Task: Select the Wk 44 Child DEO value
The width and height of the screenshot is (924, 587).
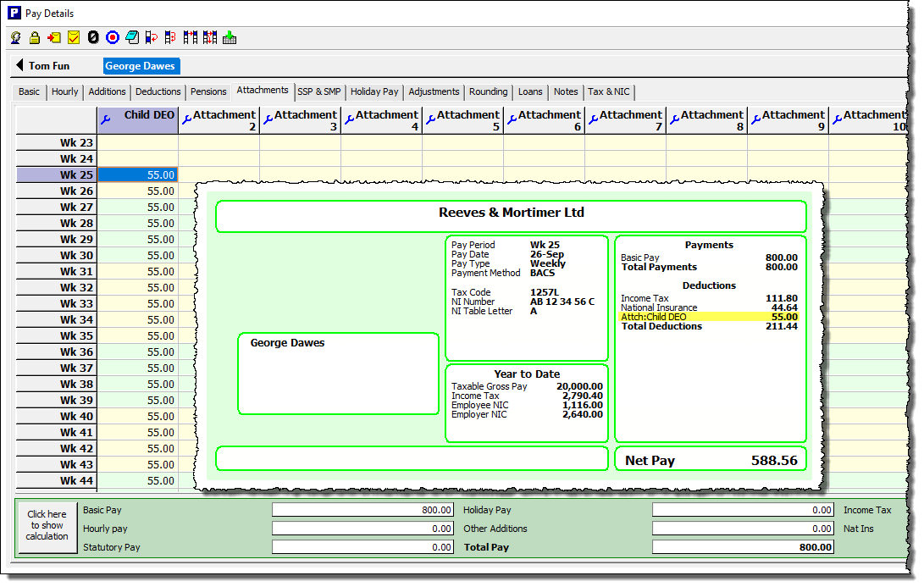Action: [x=138, y=480]
